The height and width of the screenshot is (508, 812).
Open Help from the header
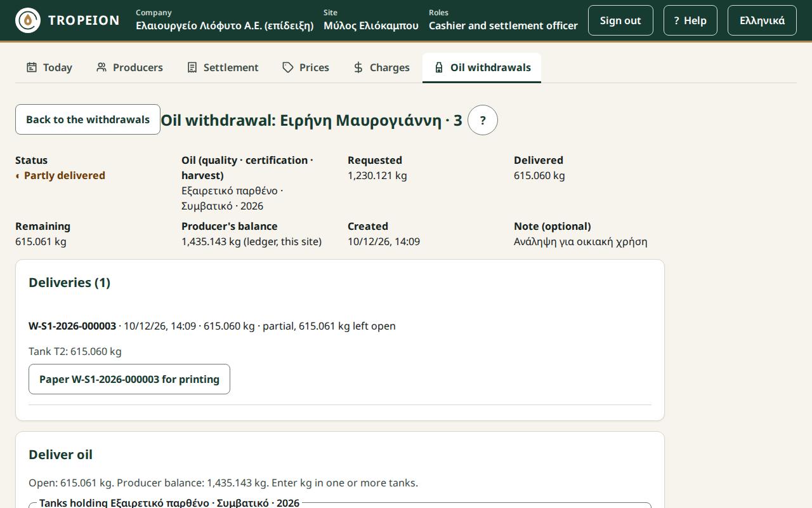(x=690, y=20)
